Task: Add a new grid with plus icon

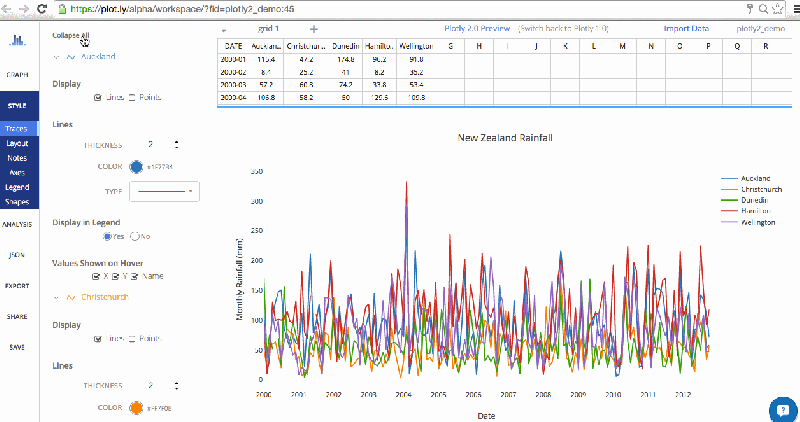Action: tap(314, 29)
